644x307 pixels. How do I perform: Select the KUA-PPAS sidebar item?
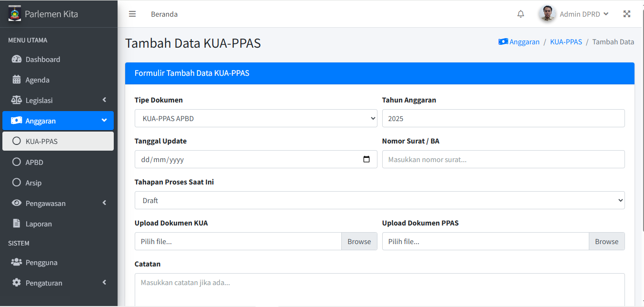41,141
